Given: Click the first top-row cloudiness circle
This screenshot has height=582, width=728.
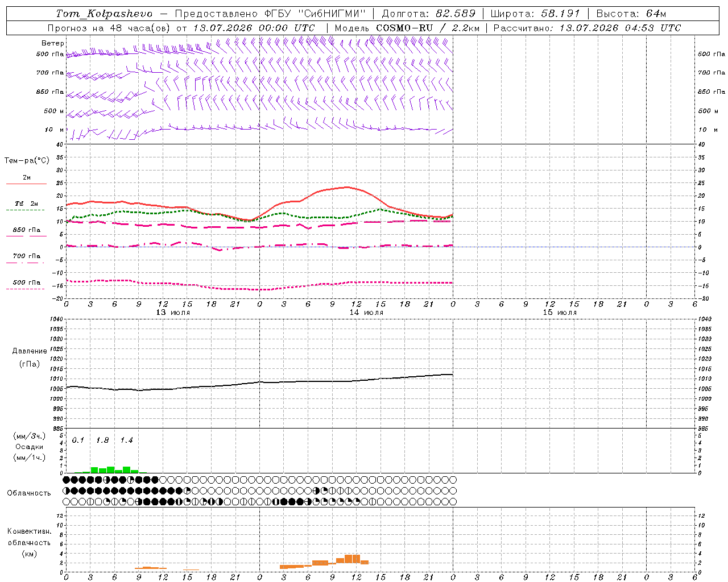Looking at the screenshot, I should [x=67, y=480].
